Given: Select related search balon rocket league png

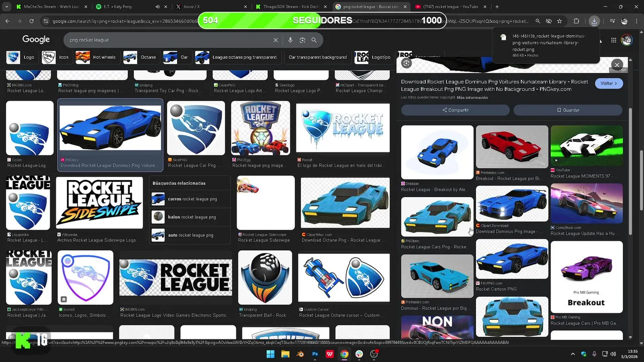Looking at the screenshot, I should pos(190,217).
